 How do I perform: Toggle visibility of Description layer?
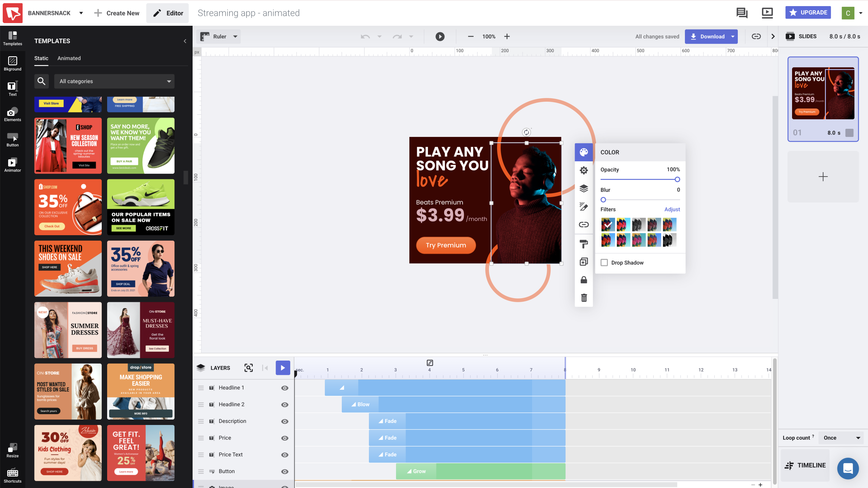click(285, 421)
